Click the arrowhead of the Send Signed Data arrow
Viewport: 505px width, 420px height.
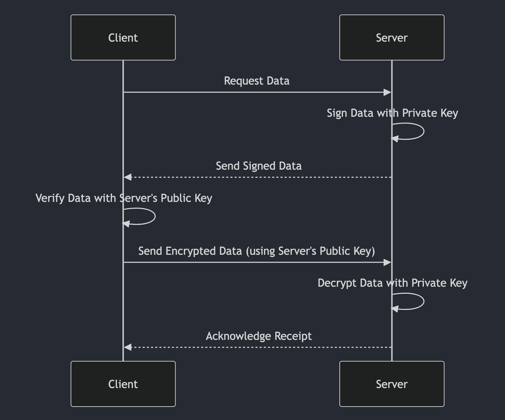[x=128, y=177]
